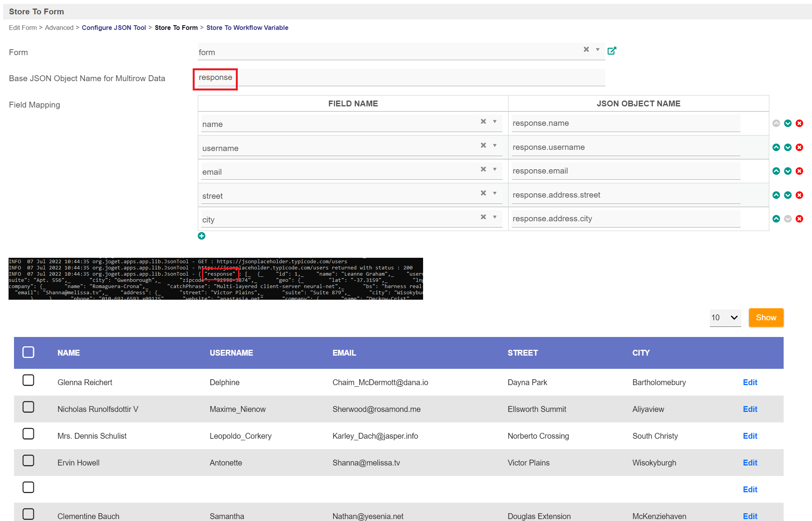Clear the selected Form value

(x=586, y=49)
